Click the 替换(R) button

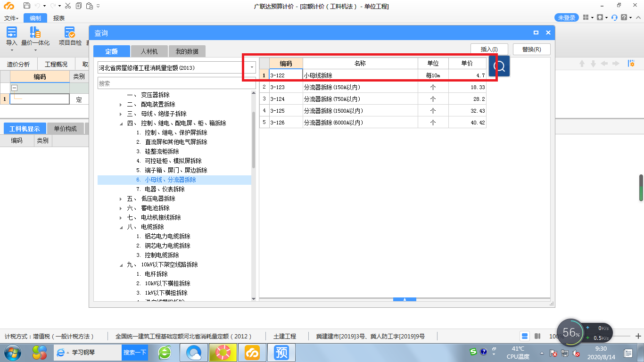[x=532, y=49]
